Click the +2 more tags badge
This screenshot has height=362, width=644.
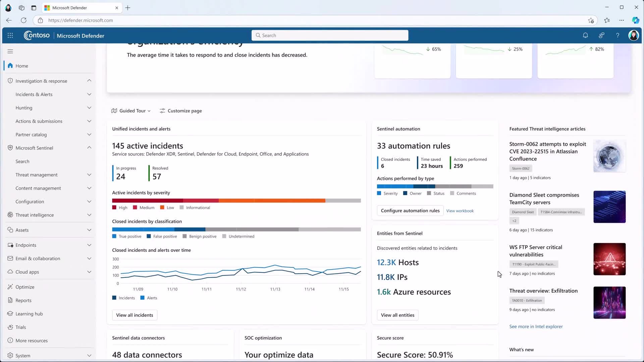click(514, 221)
